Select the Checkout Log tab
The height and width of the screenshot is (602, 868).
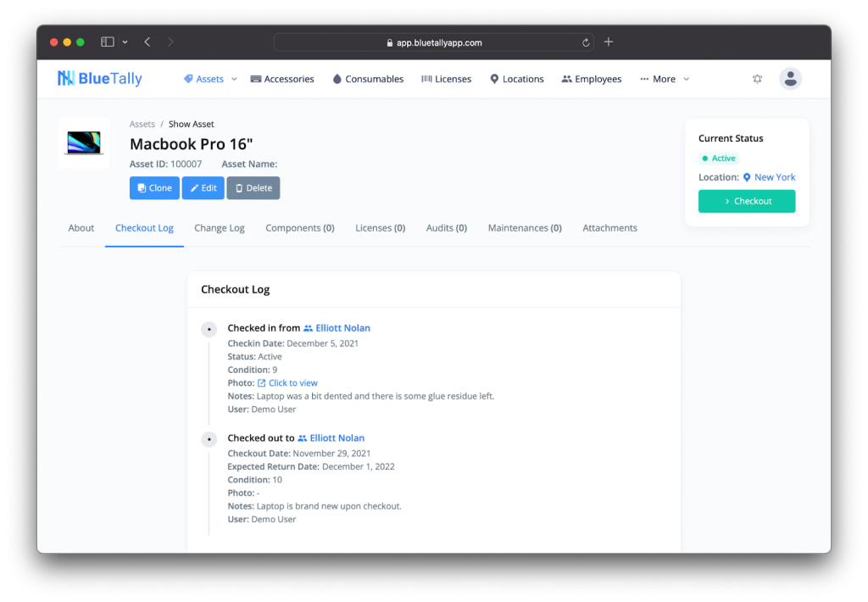(x=144, y=228)
